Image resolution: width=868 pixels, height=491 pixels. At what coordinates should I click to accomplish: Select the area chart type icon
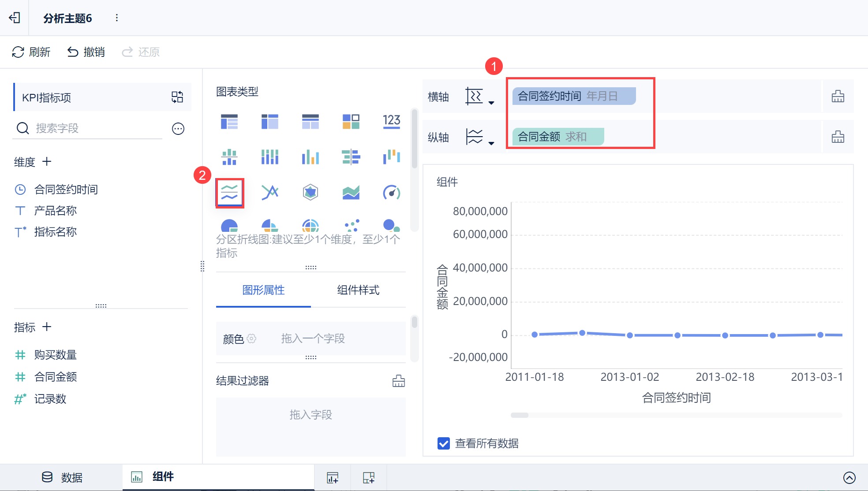tap(351, 193)
